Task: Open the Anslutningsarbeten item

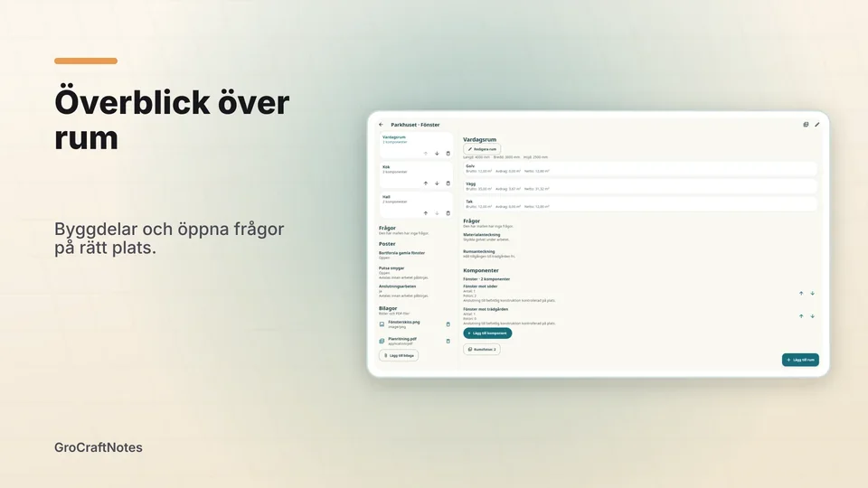Action: tap(403, 291)
